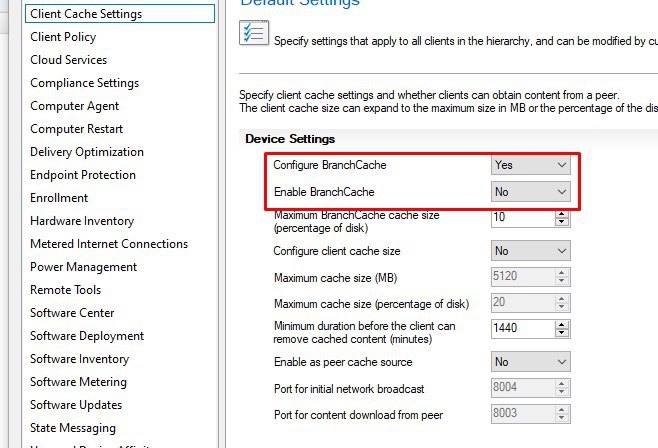The width and height of the screenshot is (658, 448).
Task: Select Software Inventory in the list
Action: 79,359
